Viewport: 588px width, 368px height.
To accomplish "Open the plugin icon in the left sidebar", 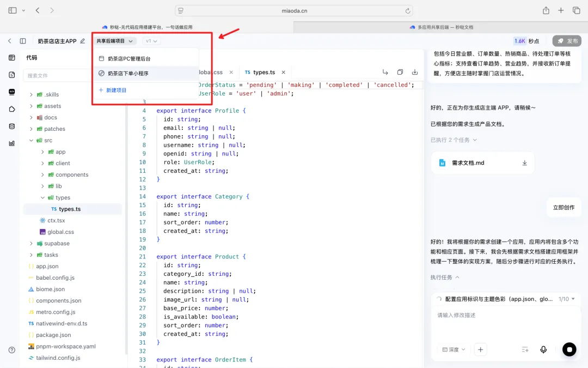I will tap(12, 109).
